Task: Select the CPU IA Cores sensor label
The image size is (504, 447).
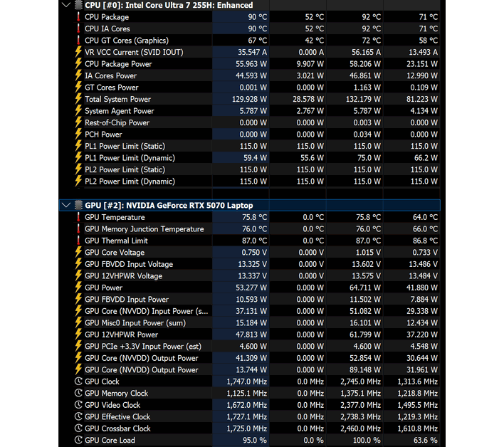Action: 107,28
